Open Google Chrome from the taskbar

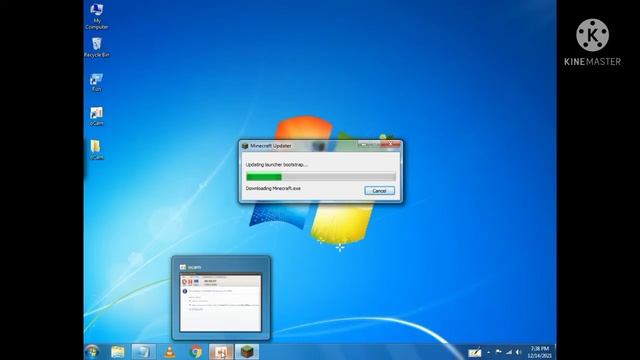(196, 352)
